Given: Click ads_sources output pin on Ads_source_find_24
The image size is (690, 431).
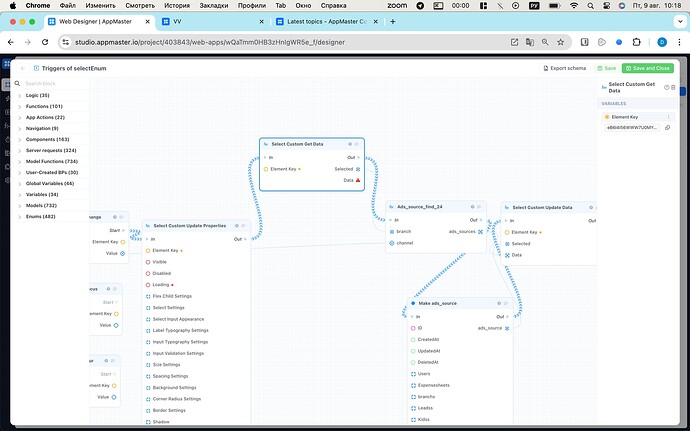Looking at the screenshot, I should (x=481, y=232).
